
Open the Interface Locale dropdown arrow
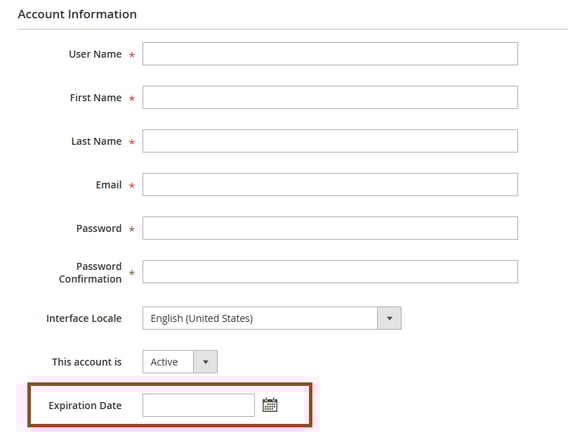pyautogui.click(x=389, y=318)
